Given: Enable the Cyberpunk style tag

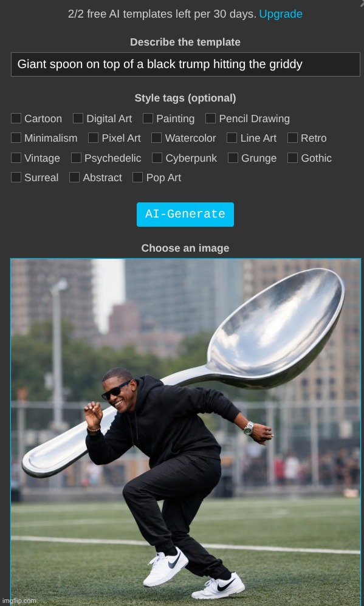Looking at the screenshot, I should pos(157,157).
